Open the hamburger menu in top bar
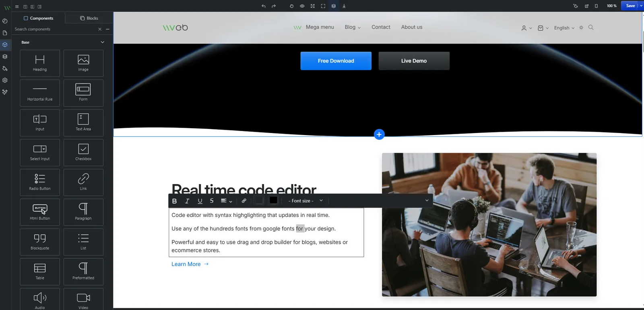644x310 pixels. pos(17,6)
